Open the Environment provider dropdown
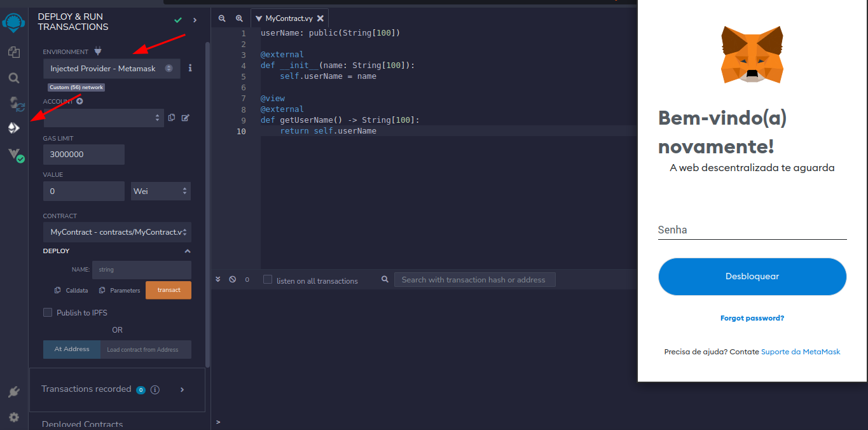 (x=111, y=69)
